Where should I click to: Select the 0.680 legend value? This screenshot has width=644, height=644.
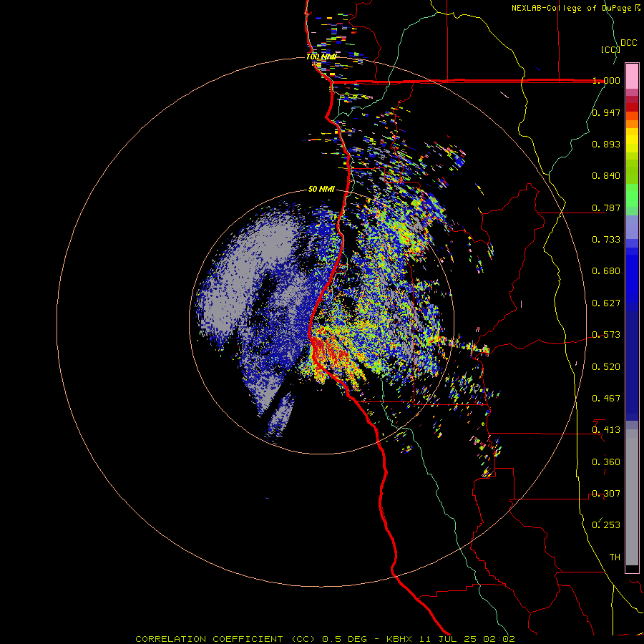(x=606, y=271)
